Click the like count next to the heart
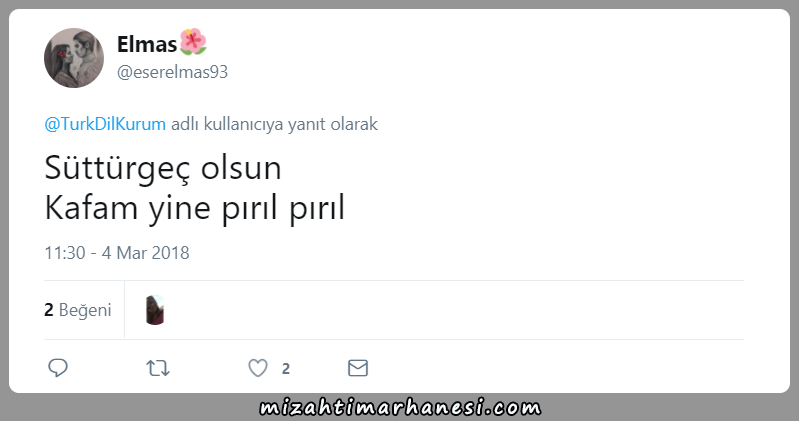Viewport: 799px width, 421px height. pyautogui.click(x=286, y=369)
